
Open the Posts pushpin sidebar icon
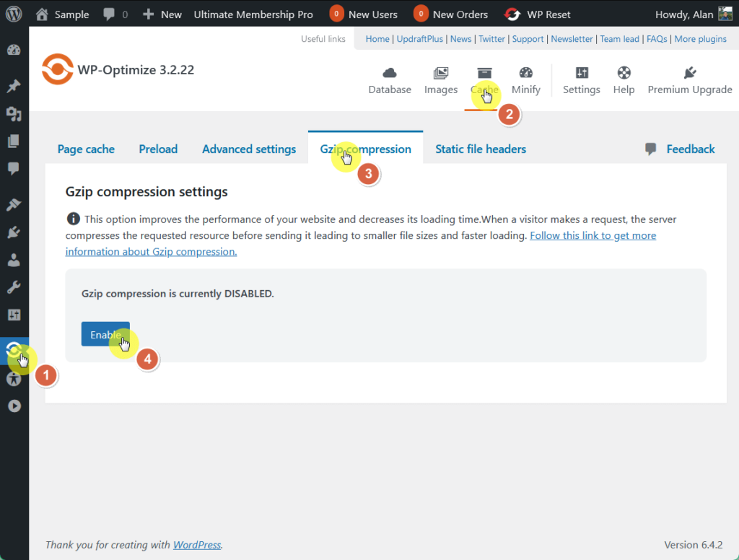click(x=14, y=87)
